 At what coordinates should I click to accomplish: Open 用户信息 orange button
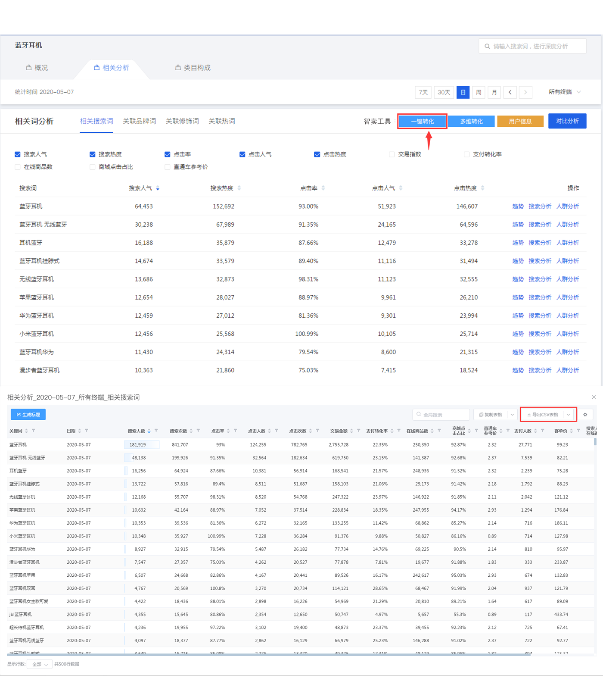pyautogui.click(x=520, y=122)
